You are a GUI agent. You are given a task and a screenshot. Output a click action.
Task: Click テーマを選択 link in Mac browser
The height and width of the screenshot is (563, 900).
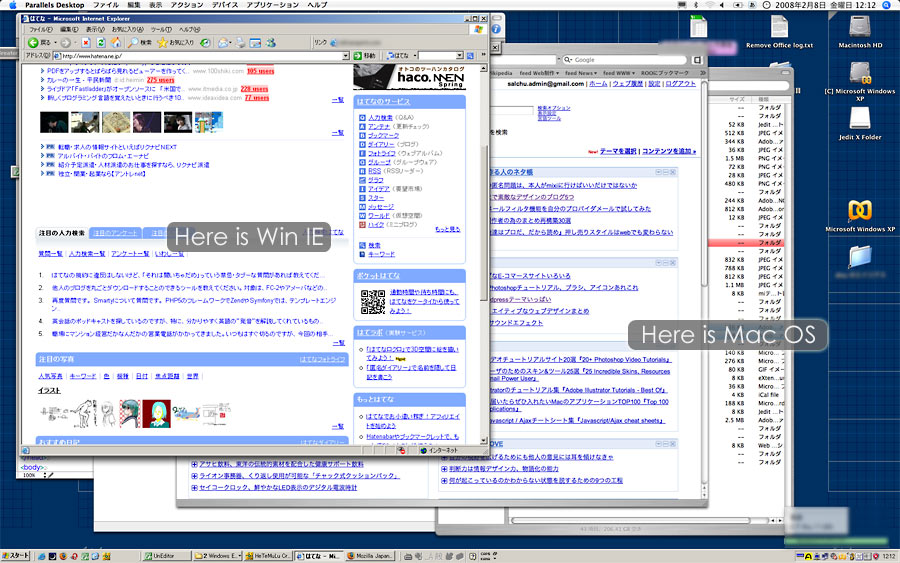(618, 152)
